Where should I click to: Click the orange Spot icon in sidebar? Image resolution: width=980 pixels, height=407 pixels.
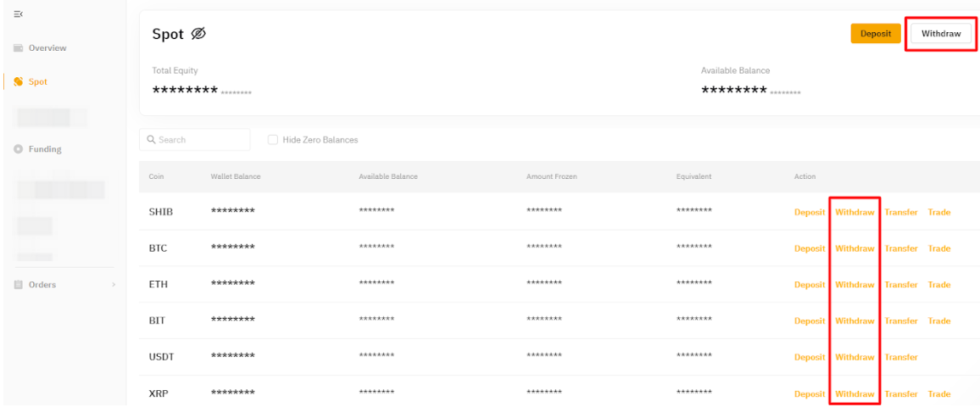click(18, 81)
